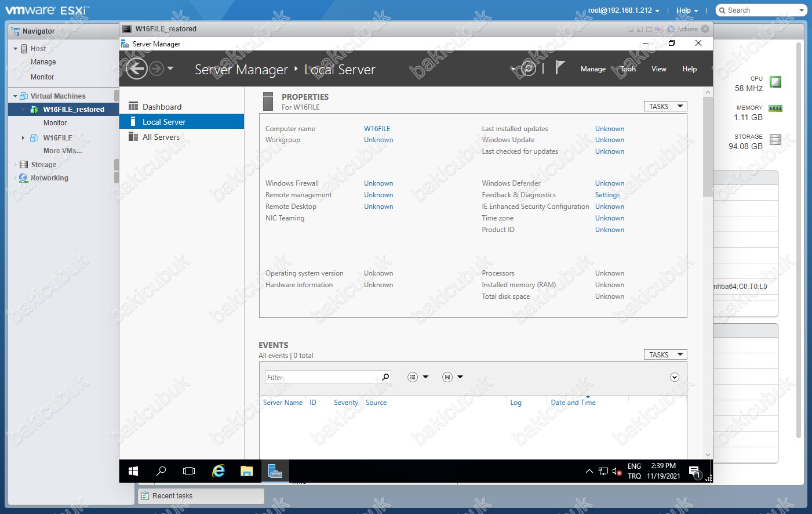Sort events by Server Name column

click(x=283, y=403)
